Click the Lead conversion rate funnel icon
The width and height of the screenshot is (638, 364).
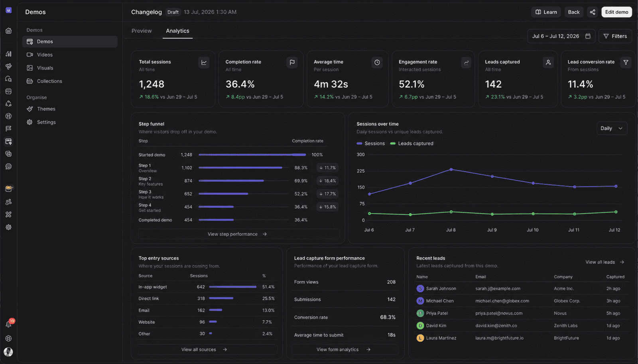coord(626,63)
